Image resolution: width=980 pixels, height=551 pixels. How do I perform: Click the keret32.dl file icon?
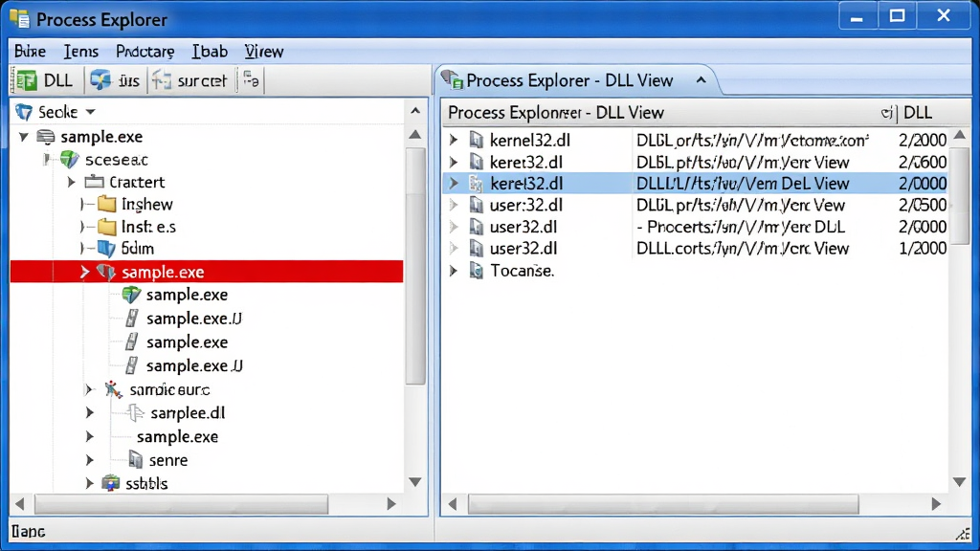(x=477, y=163)
